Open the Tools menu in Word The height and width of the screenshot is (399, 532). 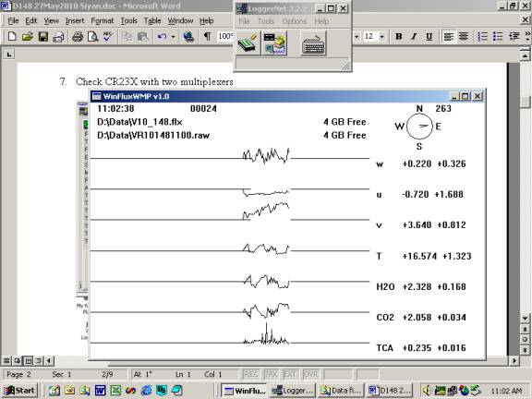coord(129,20)
